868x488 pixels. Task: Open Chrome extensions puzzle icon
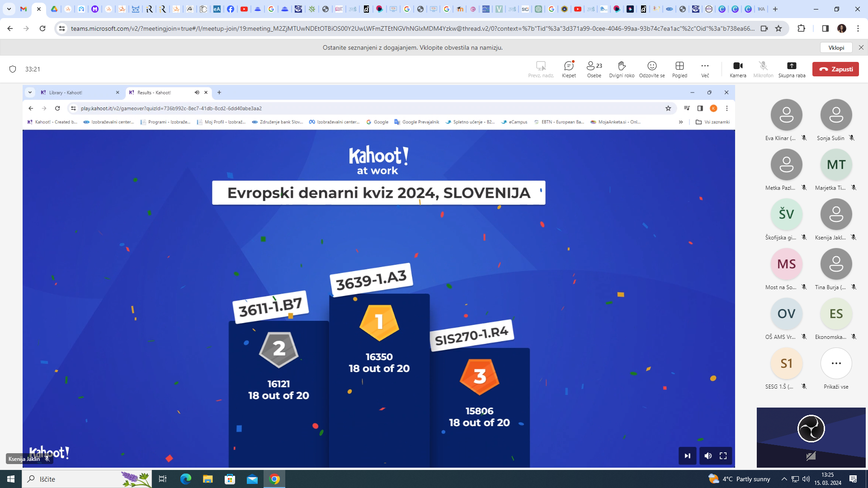coord(801,28)
